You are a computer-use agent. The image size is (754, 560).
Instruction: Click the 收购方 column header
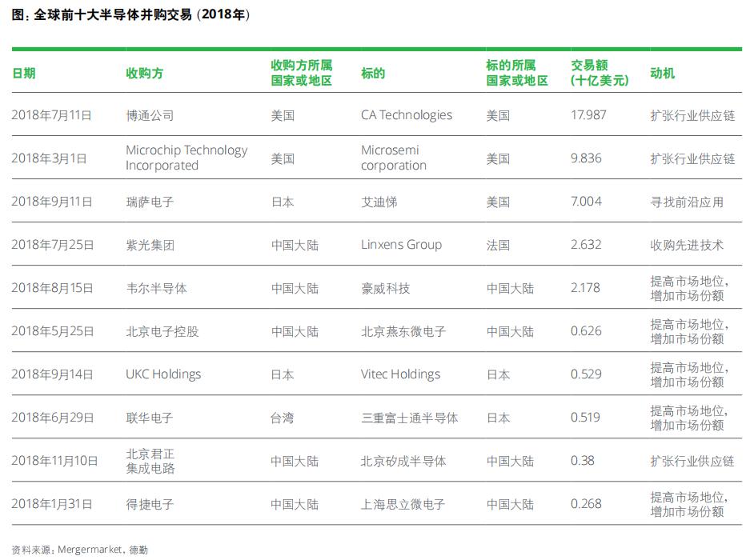pos(144,74)
